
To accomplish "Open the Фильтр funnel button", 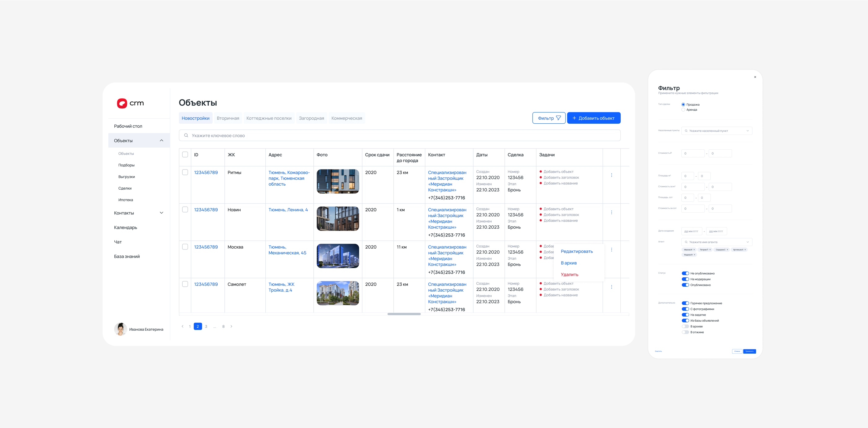I will pos(549,118).
